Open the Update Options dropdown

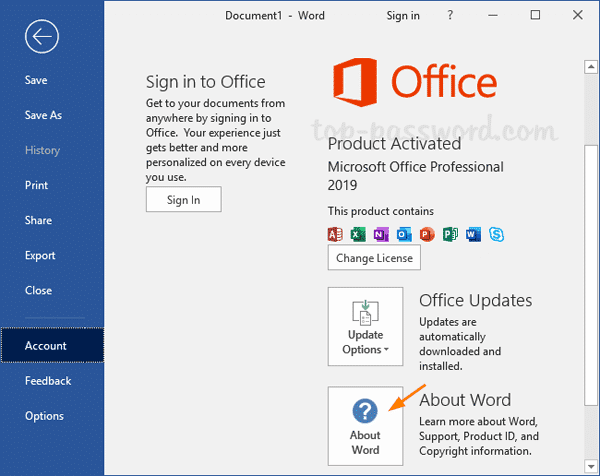pos(365,326)
